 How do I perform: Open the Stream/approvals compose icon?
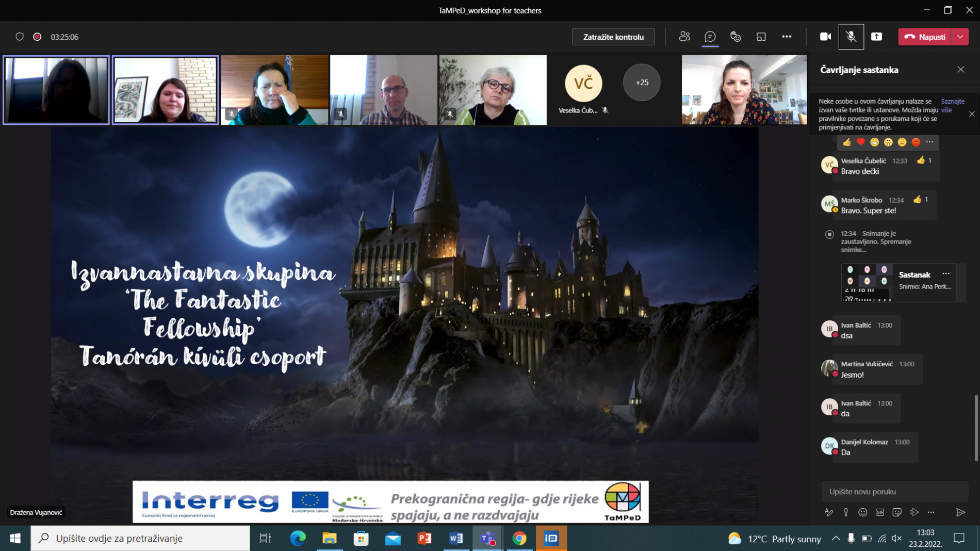coord(914,512)
